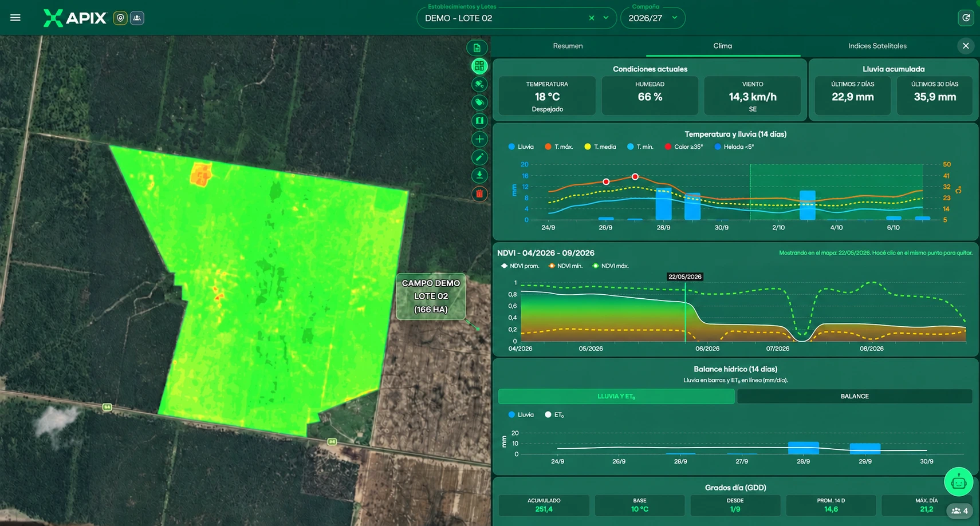The width and height of the screenshot is (980, 526).
Task: Click the "Mostrando en el mapa" notice text
Action: click(x=875, y=253)
